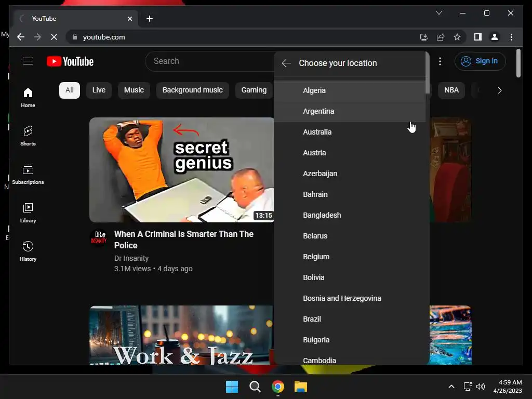The width and height of the screenshot is (532, 399).
Task: Click the page vertical scrollbar
Action: (x=518, y=63)
